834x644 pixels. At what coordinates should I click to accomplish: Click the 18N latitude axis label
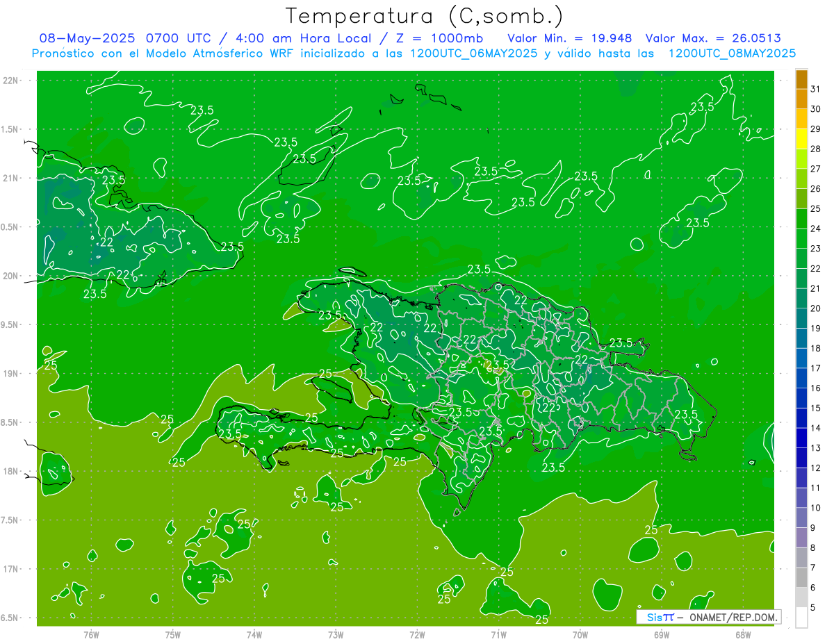pos(12,471)
